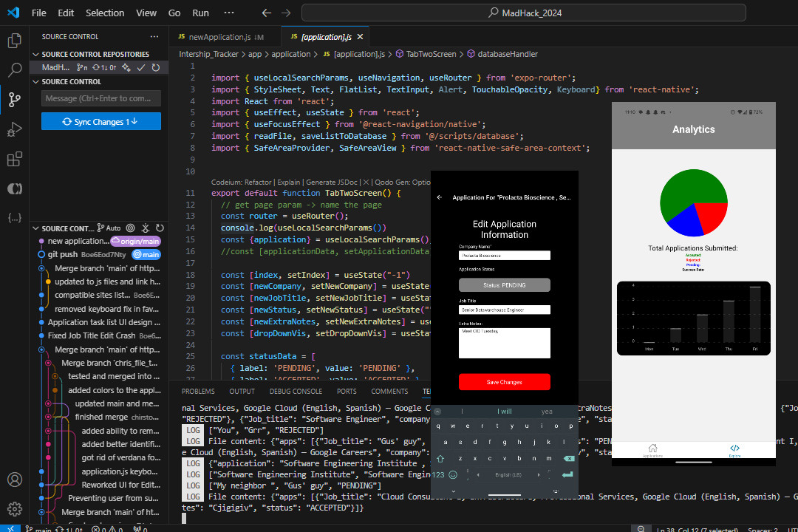The image size is (798, 532).
Task: Open the Search view in activity bar
Action: pyautogui.click(x=14, y=70)
